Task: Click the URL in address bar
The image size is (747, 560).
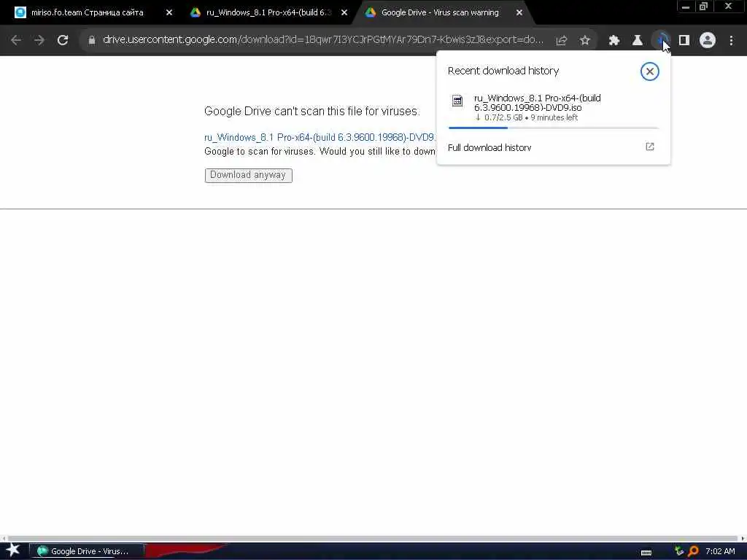Action: click(x=323, y=40)
